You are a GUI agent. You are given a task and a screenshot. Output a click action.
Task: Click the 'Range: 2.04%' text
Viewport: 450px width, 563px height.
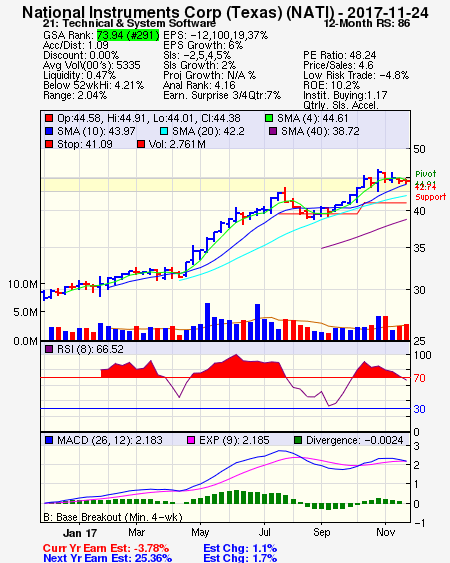tap(75, 96)
